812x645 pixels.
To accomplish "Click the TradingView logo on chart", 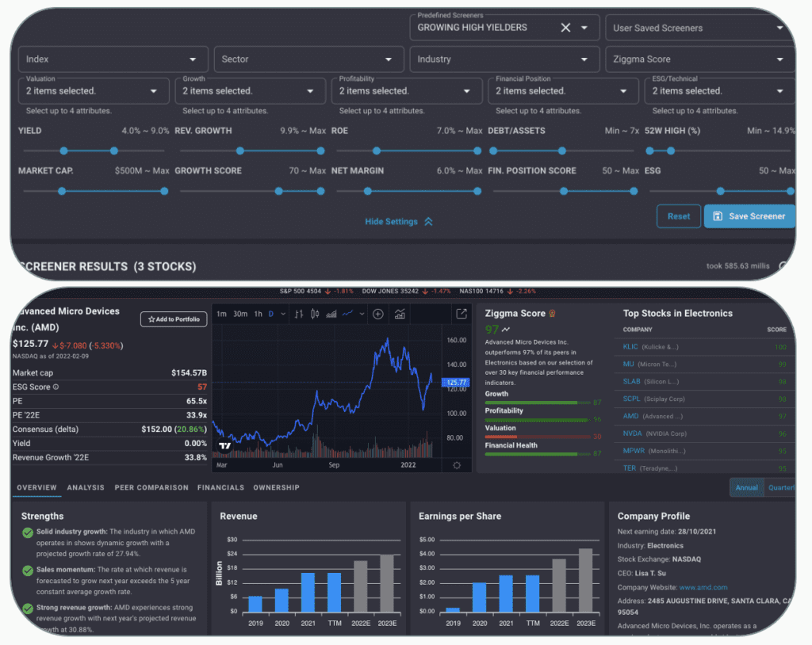I will (x=224, y=445).
